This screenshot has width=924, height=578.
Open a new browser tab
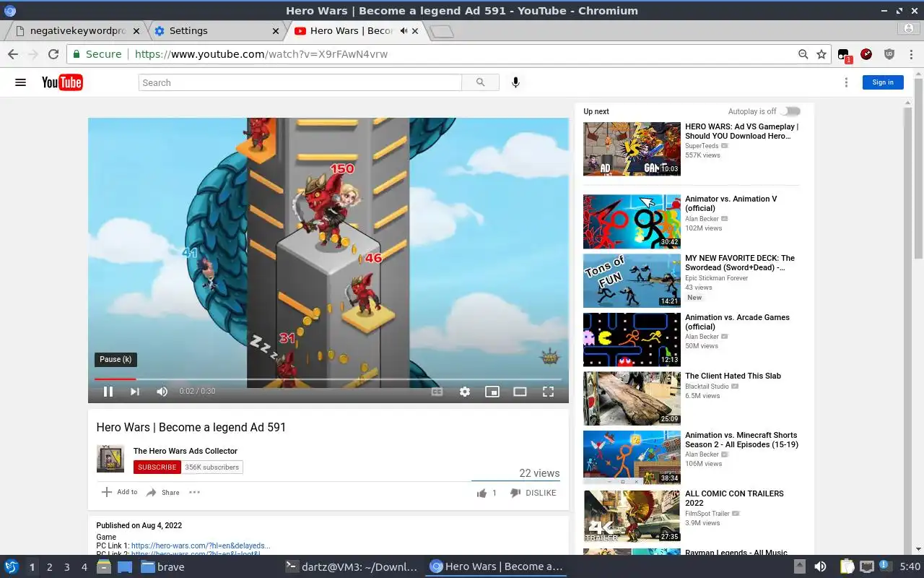click(x=441, y=31)
